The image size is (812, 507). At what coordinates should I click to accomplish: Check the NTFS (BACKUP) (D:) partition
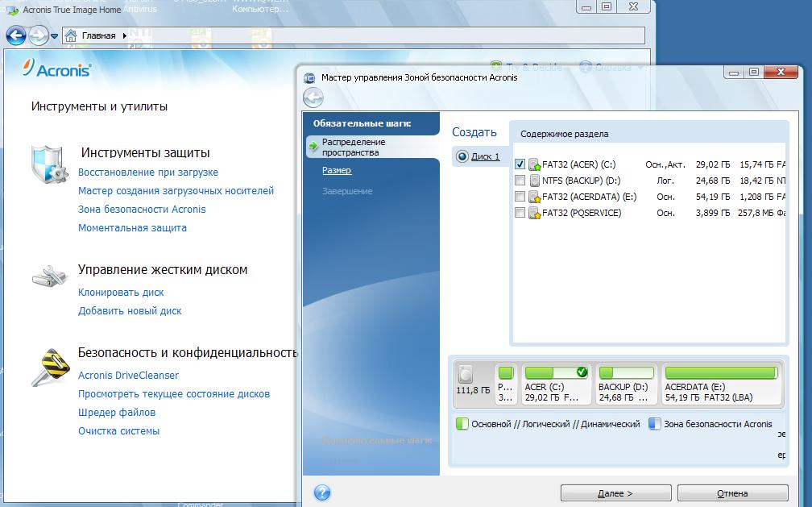point(520,181)
